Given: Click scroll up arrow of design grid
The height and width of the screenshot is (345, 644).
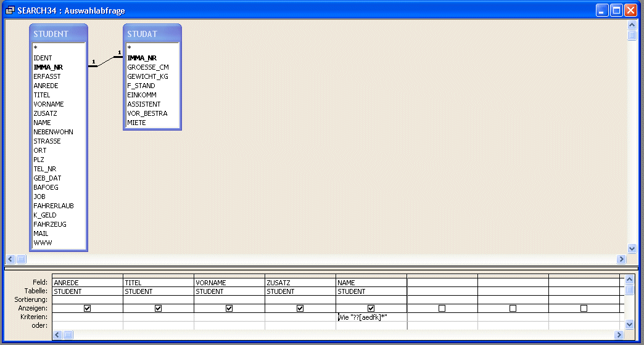Looking at the screenshot, I should point(629,280).
